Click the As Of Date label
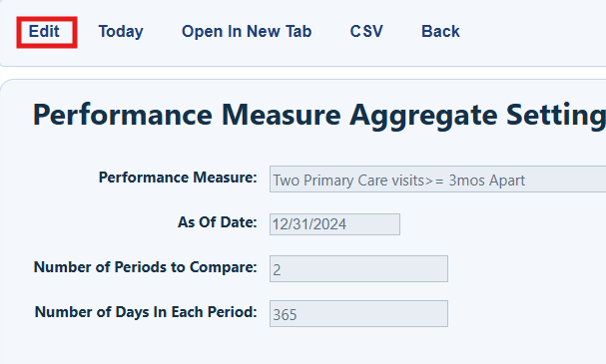The image size is (606, 364). point(218,222)
